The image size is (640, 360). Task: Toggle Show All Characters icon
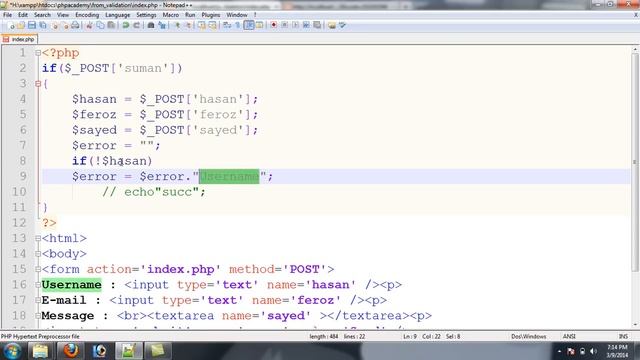click(x=238, y=25)
